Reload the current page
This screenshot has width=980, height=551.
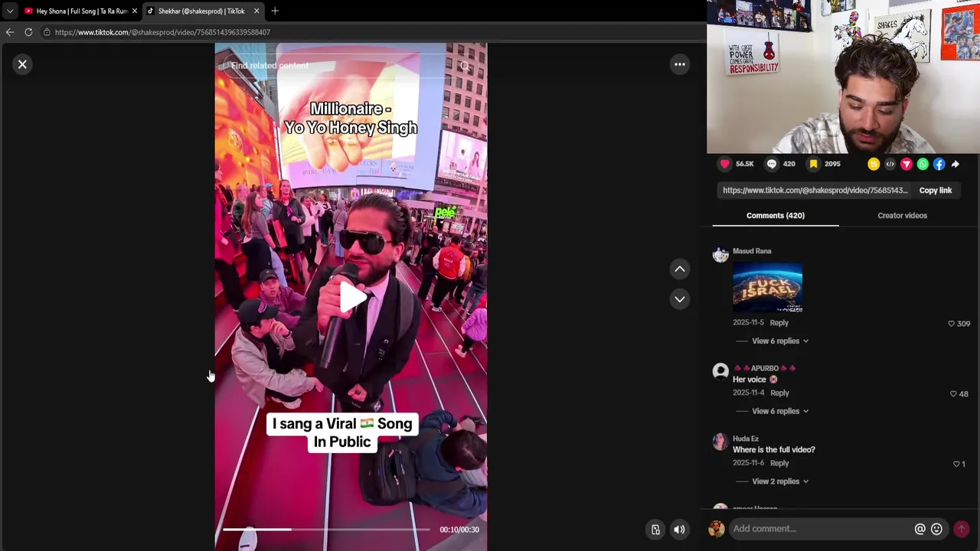click(28, 32)
